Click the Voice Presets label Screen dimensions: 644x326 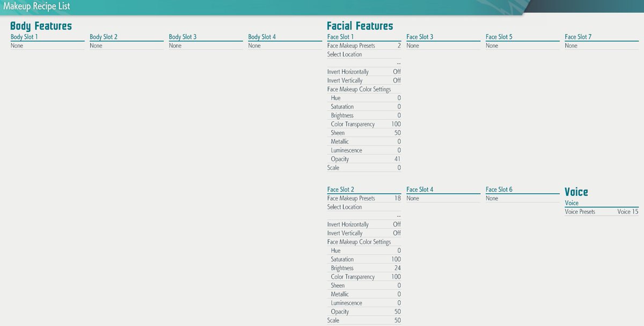(x=580, y=212)
